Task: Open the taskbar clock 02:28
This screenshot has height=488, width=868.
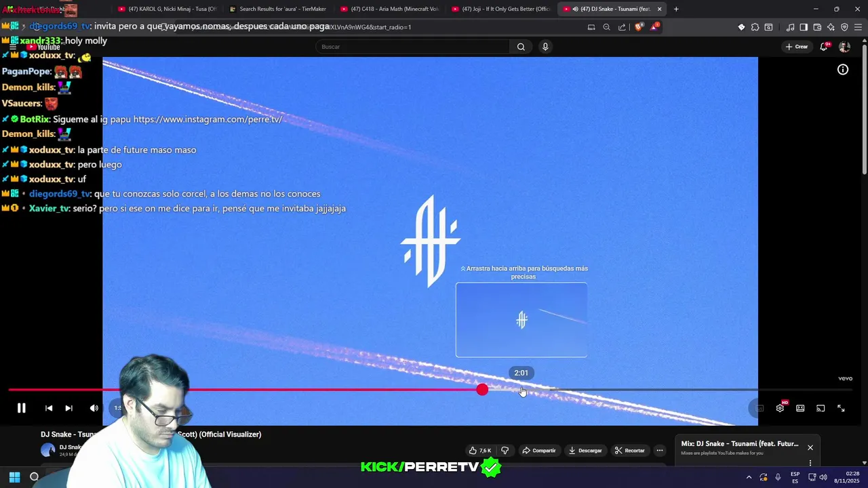Action: (x=846, y=477)
